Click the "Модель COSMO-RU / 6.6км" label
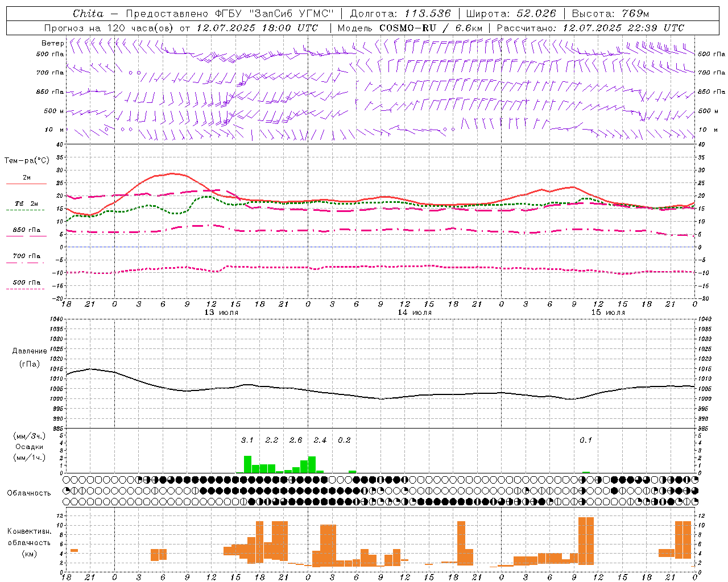728x582 pixels. click(x=410, y=28)
